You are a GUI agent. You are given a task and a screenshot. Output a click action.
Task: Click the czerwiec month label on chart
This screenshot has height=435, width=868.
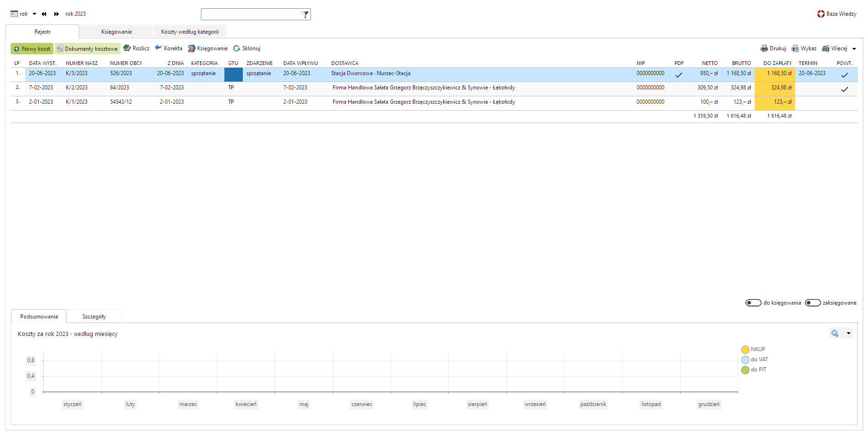(362, 404)
